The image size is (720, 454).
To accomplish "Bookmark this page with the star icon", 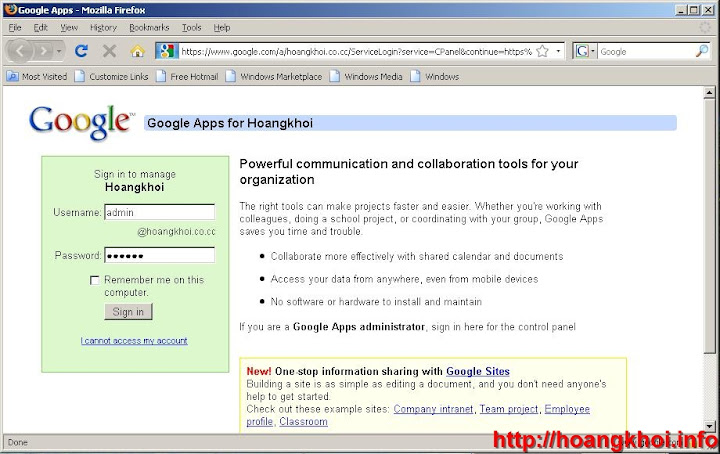I will pyautogui.click(x=542, y=51).
